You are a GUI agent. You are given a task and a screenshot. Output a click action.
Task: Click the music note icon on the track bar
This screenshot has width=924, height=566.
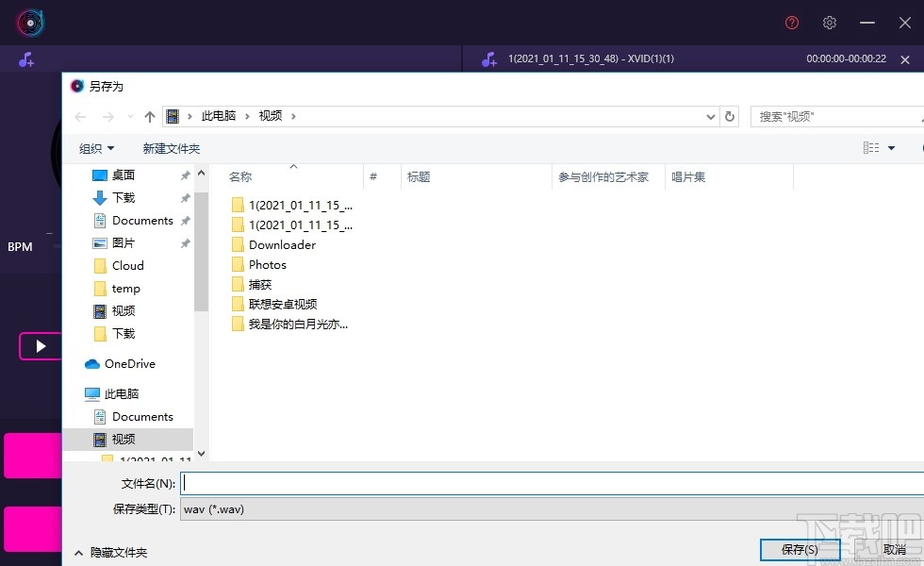pos(488,58)
